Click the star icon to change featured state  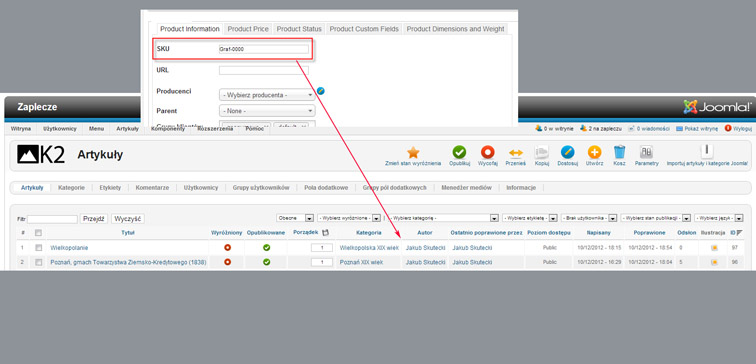click(x=413, y=153)
